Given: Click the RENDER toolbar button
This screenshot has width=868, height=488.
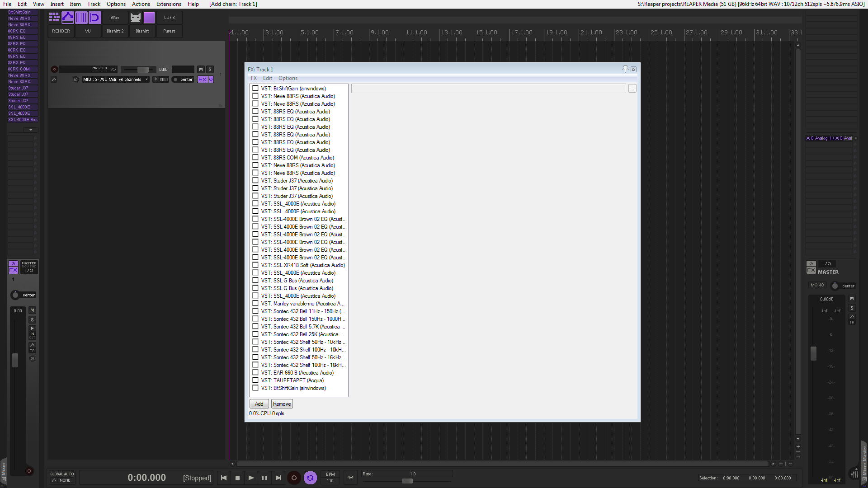Looking at the screenshot, I should click(x=61, y=31).
